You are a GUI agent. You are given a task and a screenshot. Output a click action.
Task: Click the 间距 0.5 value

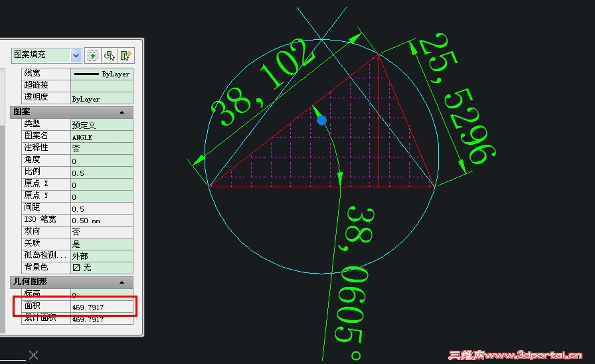click(x=102, y=209)
